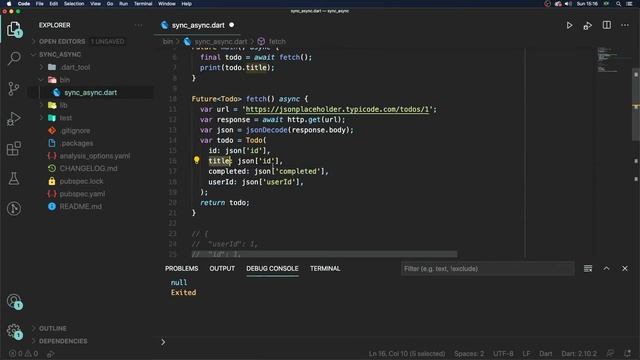Click the bin breadcrumb item

[168, 42]
